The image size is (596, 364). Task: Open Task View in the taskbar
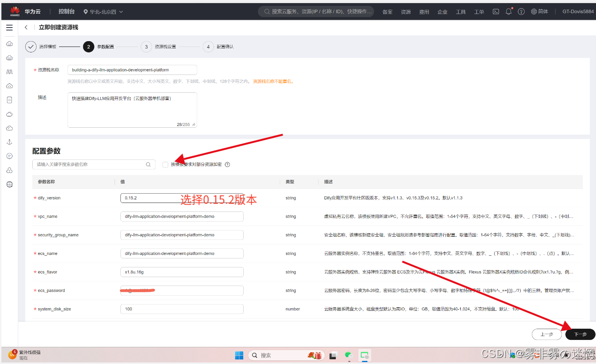tap(333, 355)
